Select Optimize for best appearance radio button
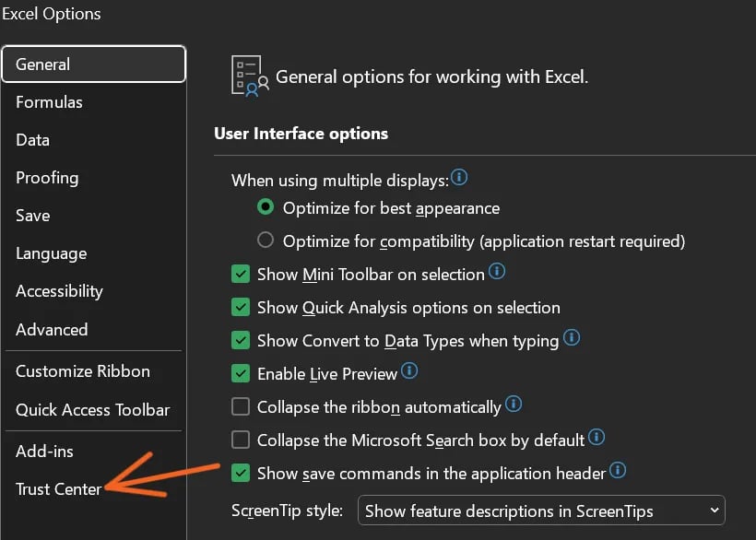 (x=266, y=207)
